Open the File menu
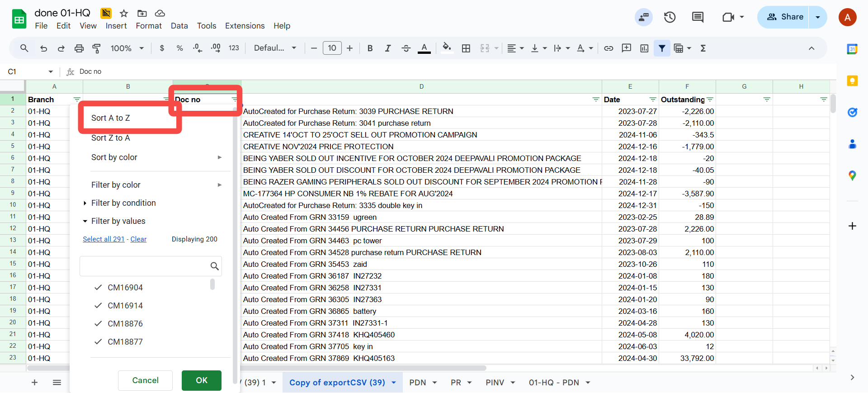Screen dimensions: 868x393 pos(41,26)
